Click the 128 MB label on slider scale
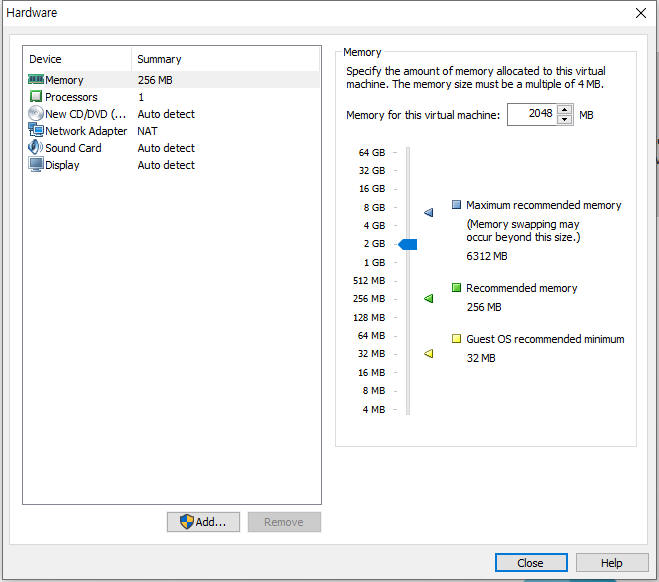This screenshot has width=659, height=582. 369,317
